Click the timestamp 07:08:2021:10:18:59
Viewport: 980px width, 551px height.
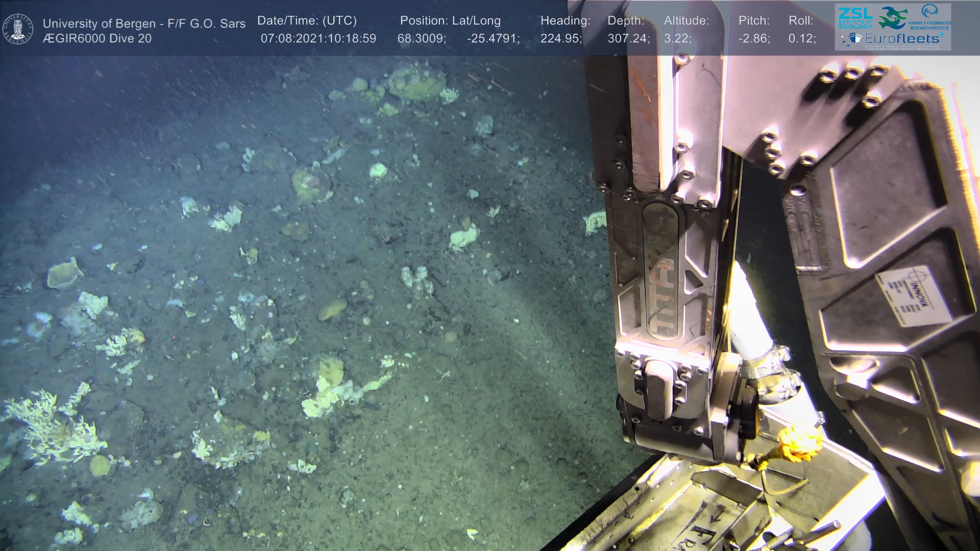[x=318, y=39]
